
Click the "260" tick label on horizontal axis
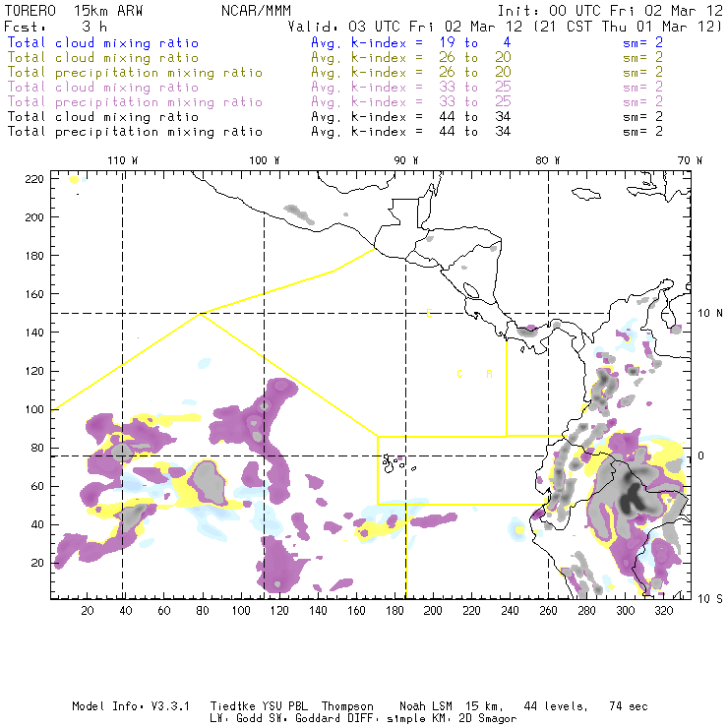pos(548,611)
